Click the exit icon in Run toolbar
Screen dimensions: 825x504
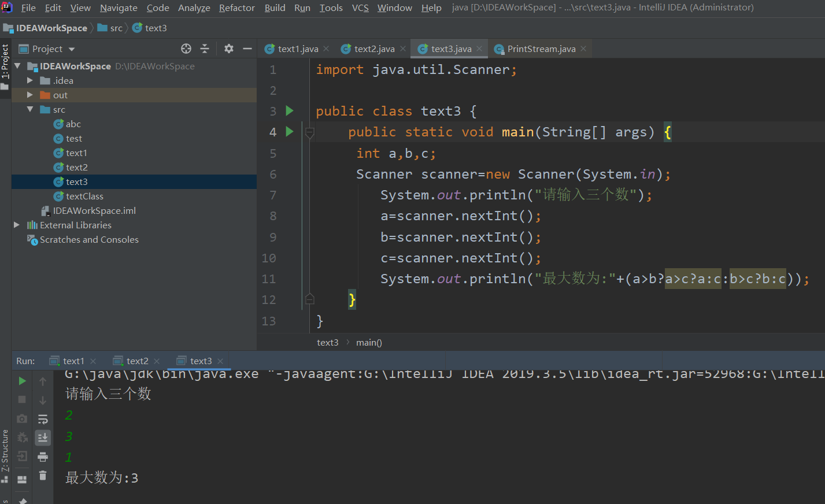(22, 457)
